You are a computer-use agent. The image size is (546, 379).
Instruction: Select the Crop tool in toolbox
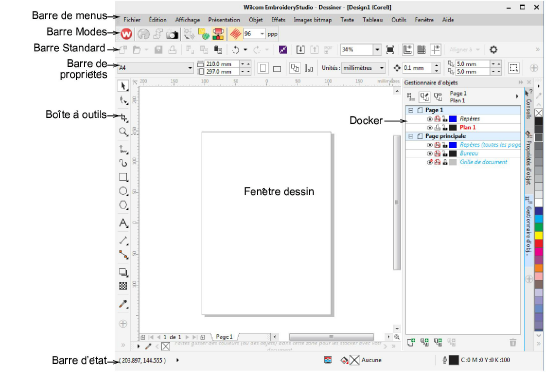tap(123, 117)
